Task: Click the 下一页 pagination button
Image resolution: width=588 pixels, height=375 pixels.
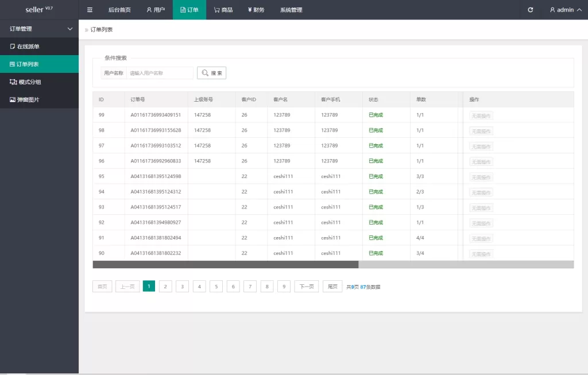Action: click(x=307, y=287)
